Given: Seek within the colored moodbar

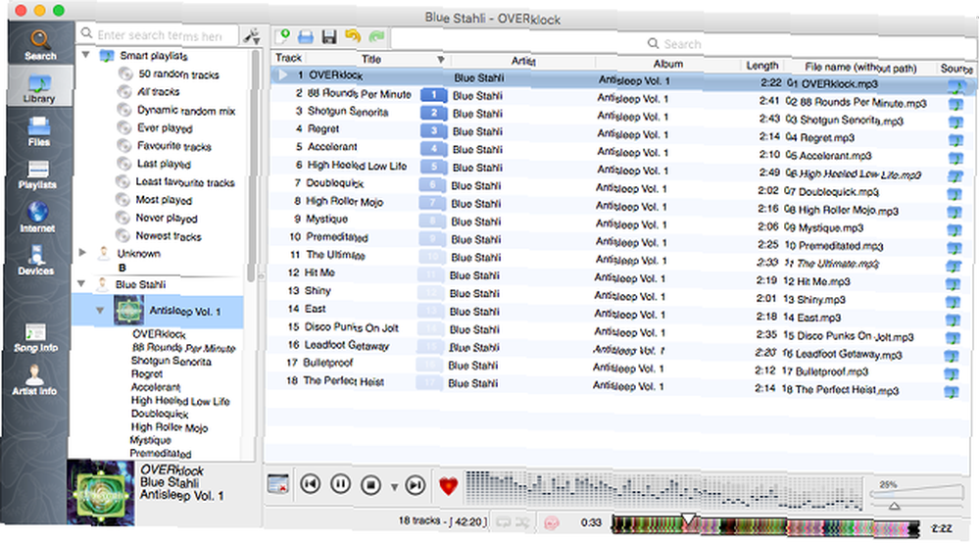Looking at the screenshot, I should point(765,526).
